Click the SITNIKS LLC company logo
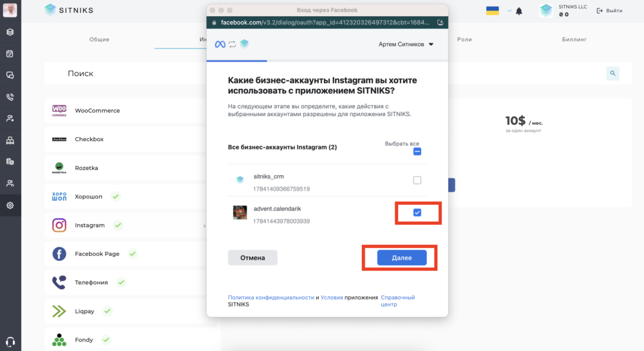Image resolution: width=644 pixels, height=351 pixels. click(x=546, y=11)
